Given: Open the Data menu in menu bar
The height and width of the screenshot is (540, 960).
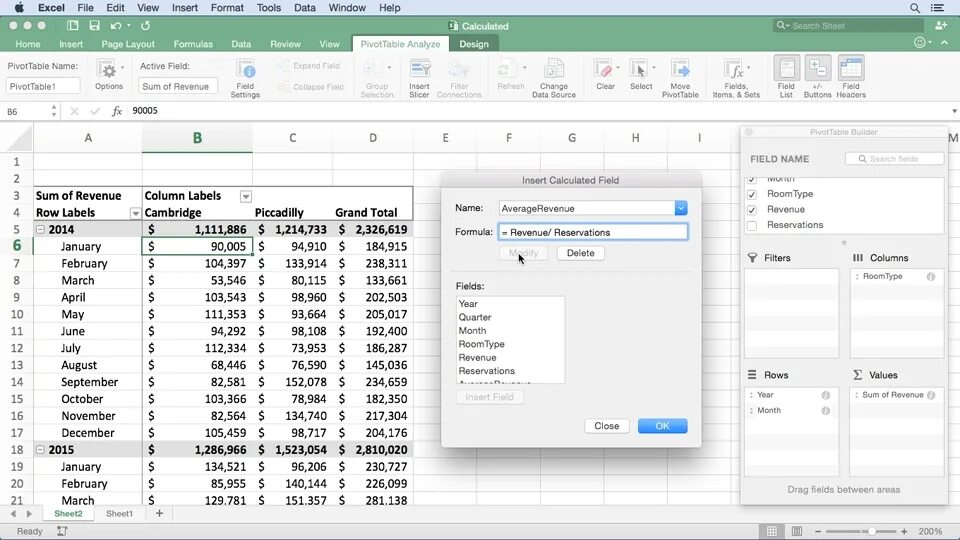Looking at the screenshot, I should click(x=304, y=8).
